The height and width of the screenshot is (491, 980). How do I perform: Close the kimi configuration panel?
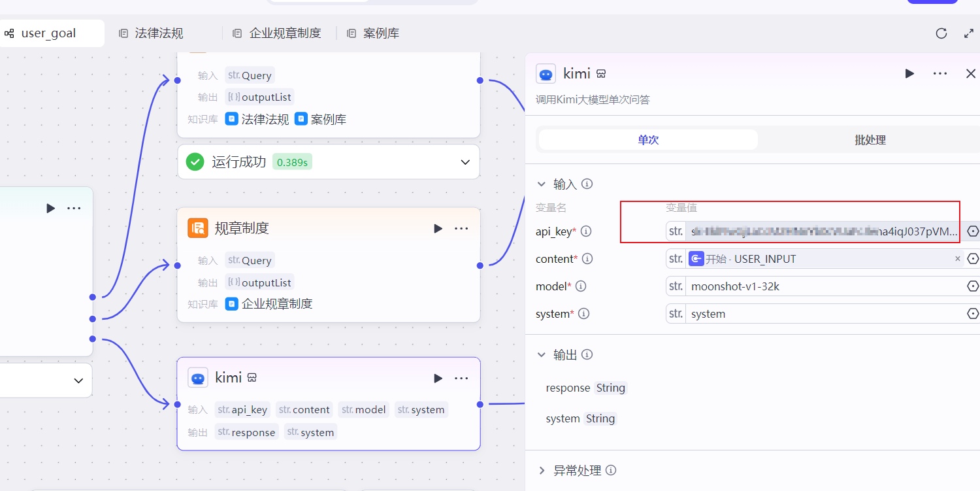(x=971, y=74)
